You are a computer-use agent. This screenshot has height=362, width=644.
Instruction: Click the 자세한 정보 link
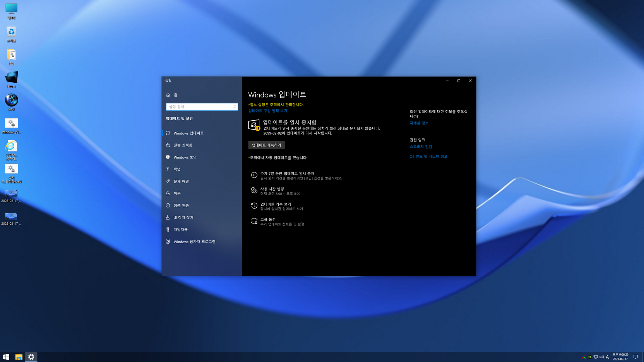[x=419, y=123]
